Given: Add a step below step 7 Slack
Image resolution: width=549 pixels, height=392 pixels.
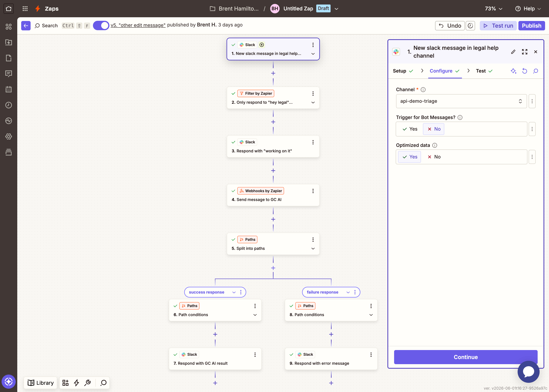Looking at the screenshot, I should pyautogui.click(x=215, y=383).
